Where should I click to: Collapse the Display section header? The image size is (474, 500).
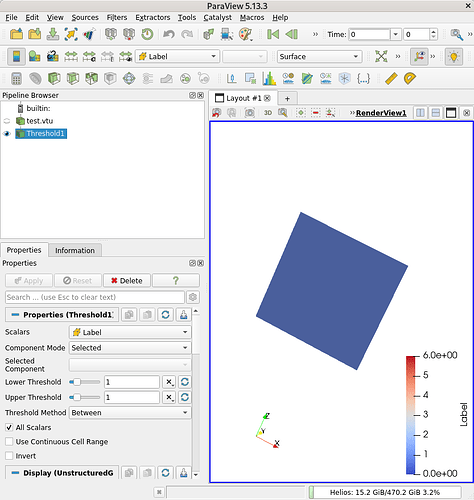pyautogui.click(x=62, y=473)
